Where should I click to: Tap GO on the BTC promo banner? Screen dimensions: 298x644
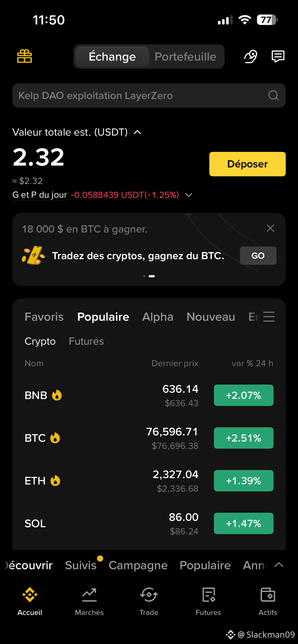pyautogui.click(x=258, y=256)
